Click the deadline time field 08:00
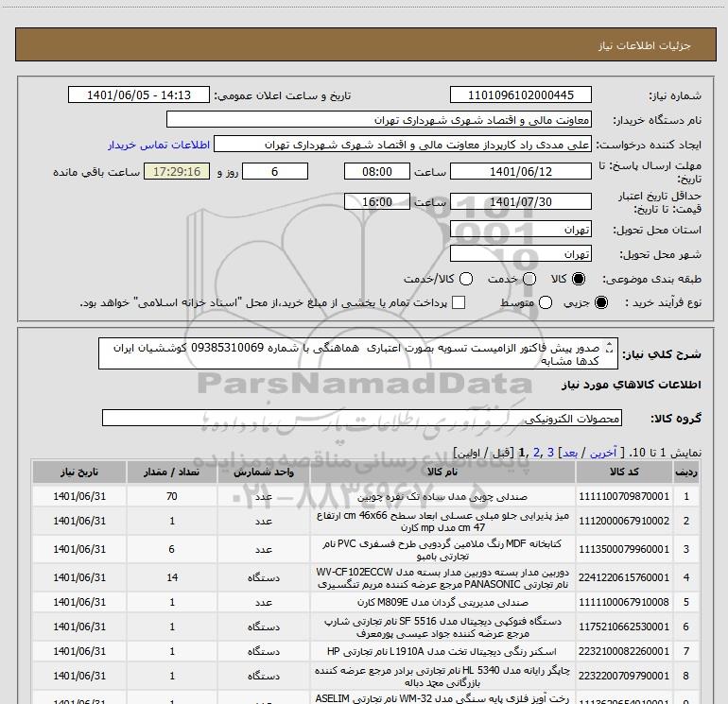The width and height of the screenshot is (728, 704). click(x=377, y=171)
